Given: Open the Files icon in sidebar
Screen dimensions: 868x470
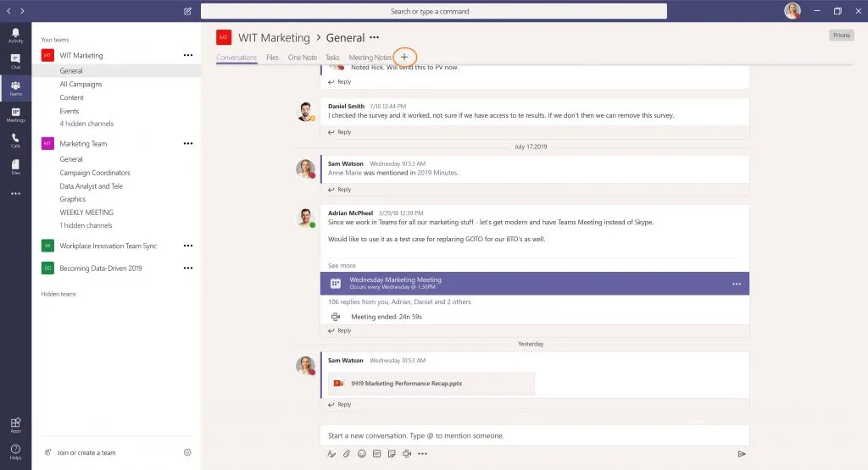Looking at the screenshot, I should [x=15, y=167].
